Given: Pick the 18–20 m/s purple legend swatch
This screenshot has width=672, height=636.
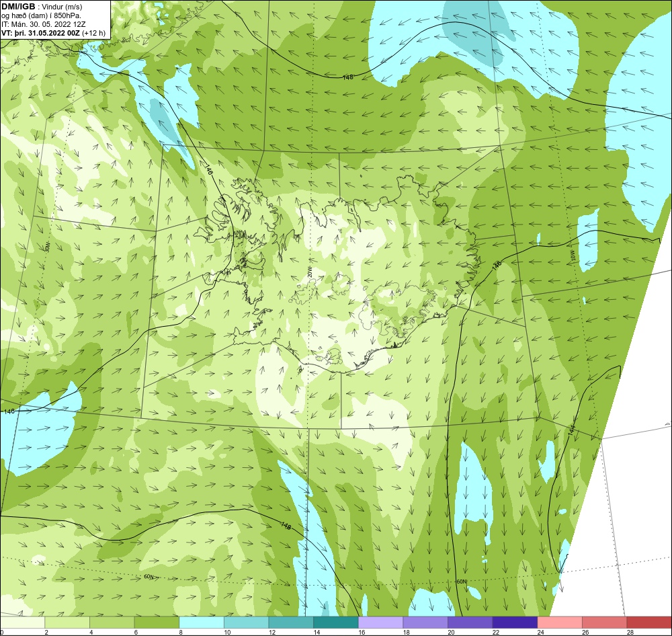Looking at the screenshot, I should coord(425,623).
